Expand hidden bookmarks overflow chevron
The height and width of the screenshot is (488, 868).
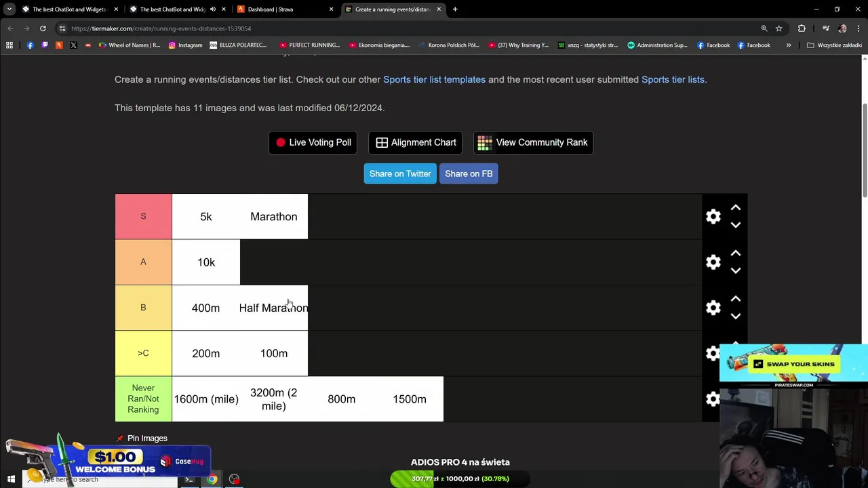tap(788, 45)
